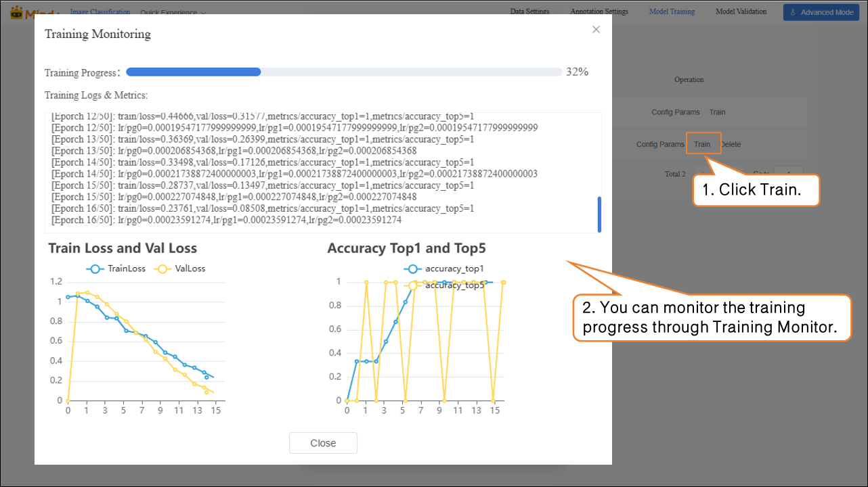The width and height of the screenshot is (868, 487).
Task: Toggle the TrainLoss legend series
Action: click(x=116, y=269)
